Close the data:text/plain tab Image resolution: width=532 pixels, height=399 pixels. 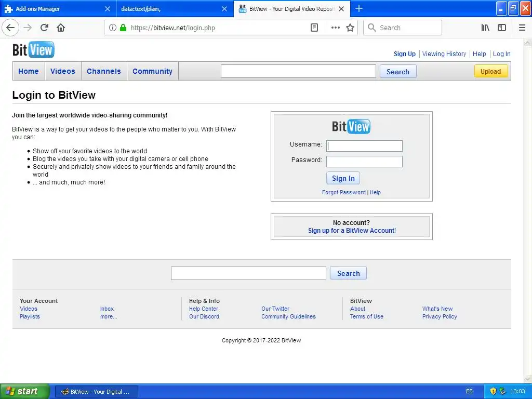pos(224,9)
